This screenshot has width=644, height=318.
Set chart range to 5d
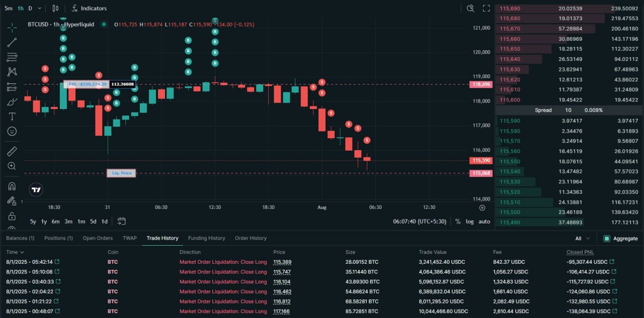pyautogui.click(x=93, y=222)
